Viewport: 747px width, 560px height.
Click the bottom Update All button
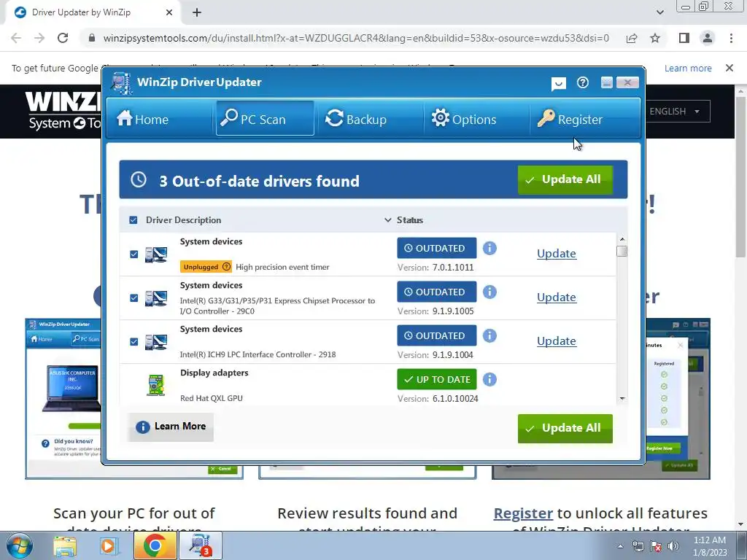click(x=565, y=428)
